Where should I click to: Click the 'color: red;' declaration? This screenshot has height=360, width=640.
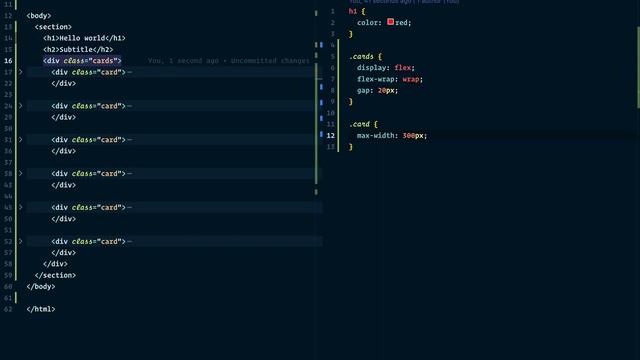[x=384, y=23]
